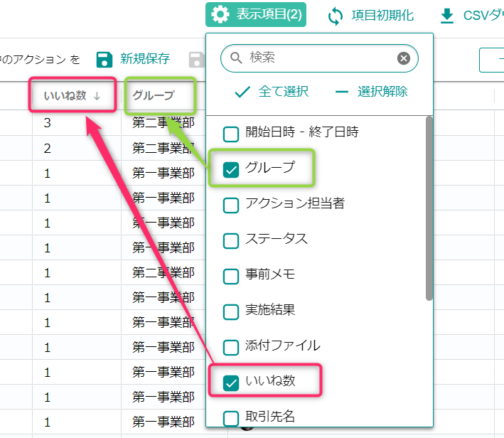The width and height of the screenshot is (504, 438).
Task: Click the gear icon for display items
Action: pyautogui.click(x=220, y=15)
